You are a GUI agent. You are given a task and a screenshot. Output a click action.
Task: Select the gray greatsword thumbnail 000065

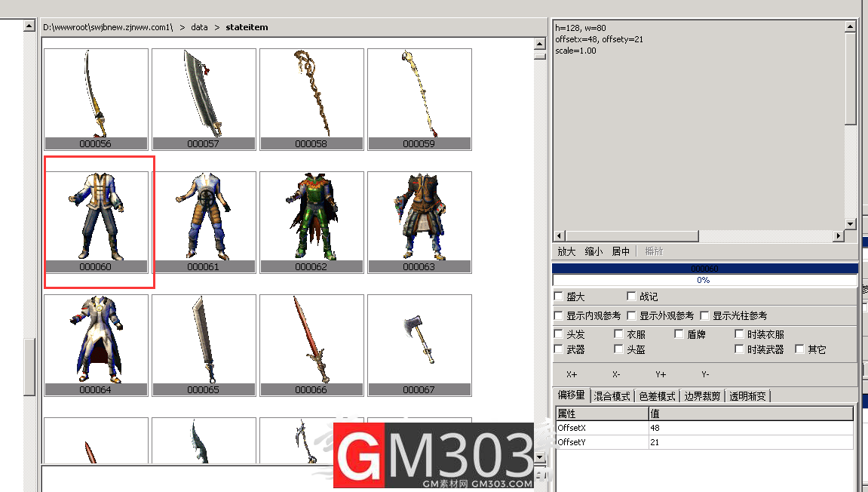click(x=204, y=345)
